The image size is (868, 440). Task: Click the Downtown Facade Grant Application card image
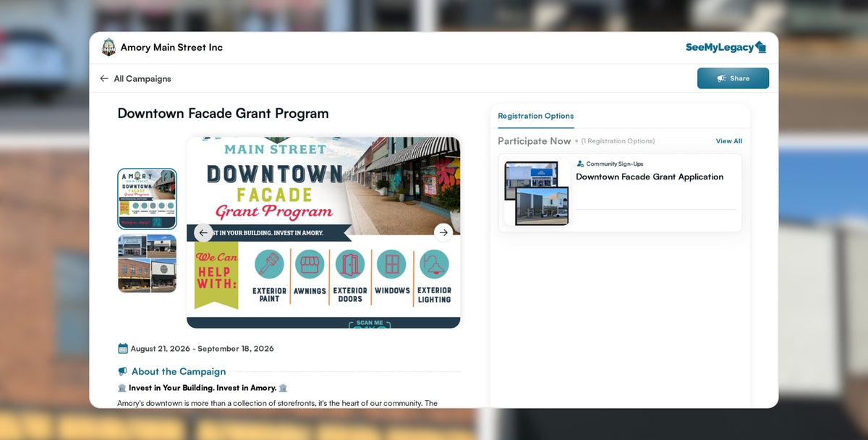tap(536, 193)
